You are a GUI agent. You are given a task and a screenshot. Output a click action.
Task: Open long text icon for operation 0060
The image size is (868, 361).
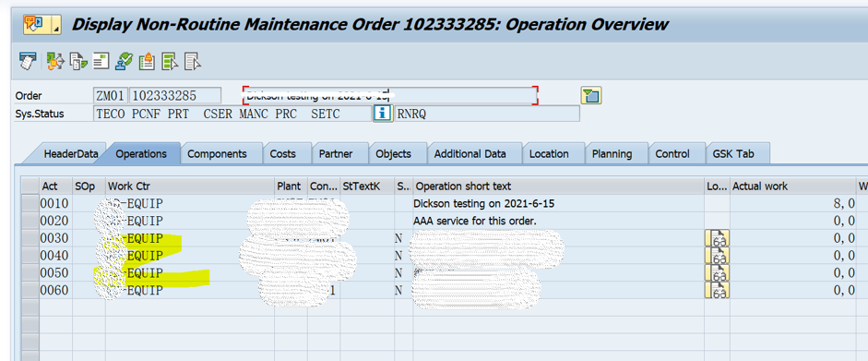(717, 290)
